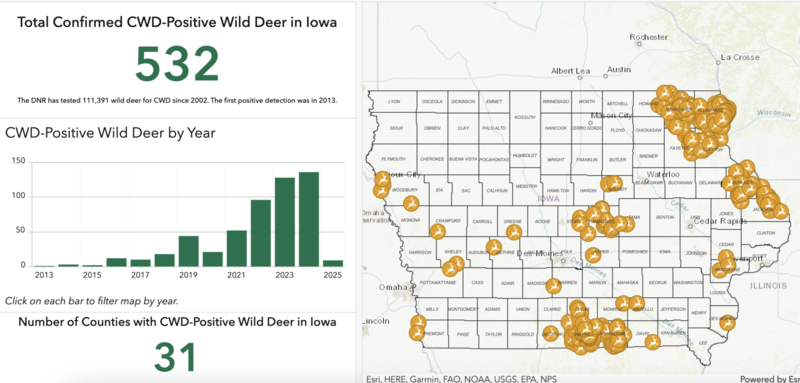Select the deer marker in Des Moines County

point(728,322)
